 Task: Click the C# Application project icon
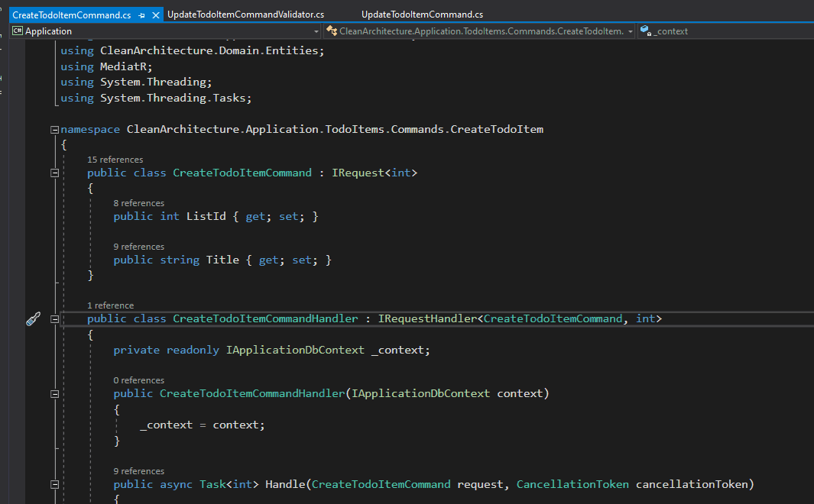point(18,31)
